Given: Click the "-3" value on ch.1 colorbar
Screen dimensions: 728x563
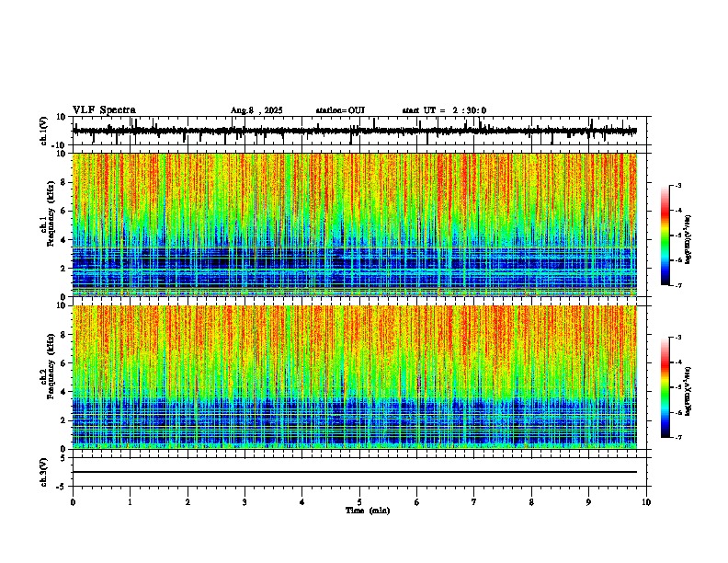Looking at the screenshot, I should coord(678,185).
